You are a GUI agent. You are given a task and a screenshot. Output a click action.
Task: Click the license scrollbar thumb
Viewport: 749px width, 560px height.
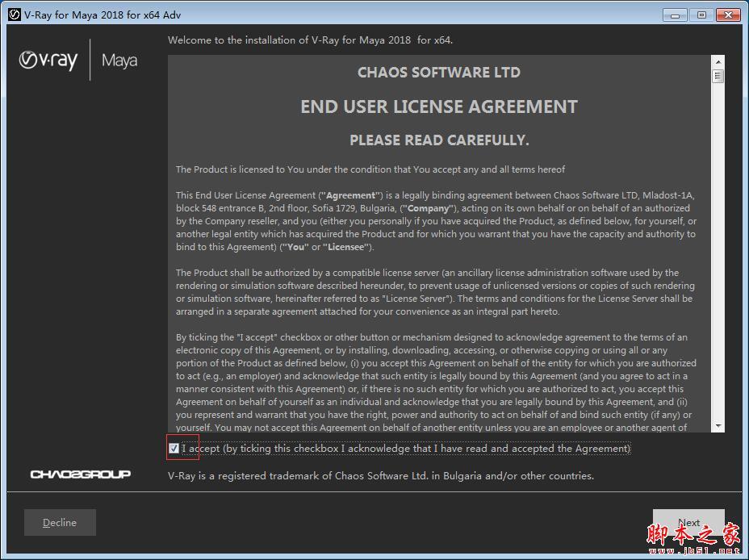(718, 76)
